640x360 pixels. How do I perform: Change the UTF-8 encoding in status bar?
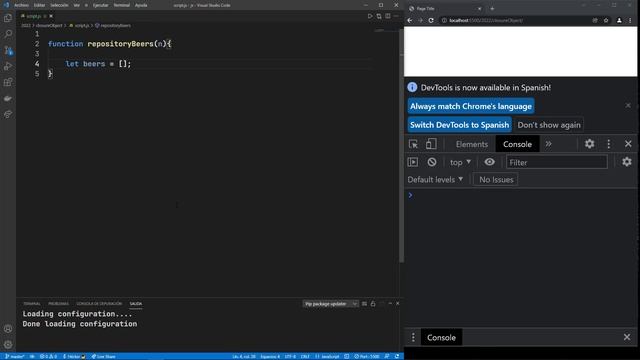(x=290, y=356)
